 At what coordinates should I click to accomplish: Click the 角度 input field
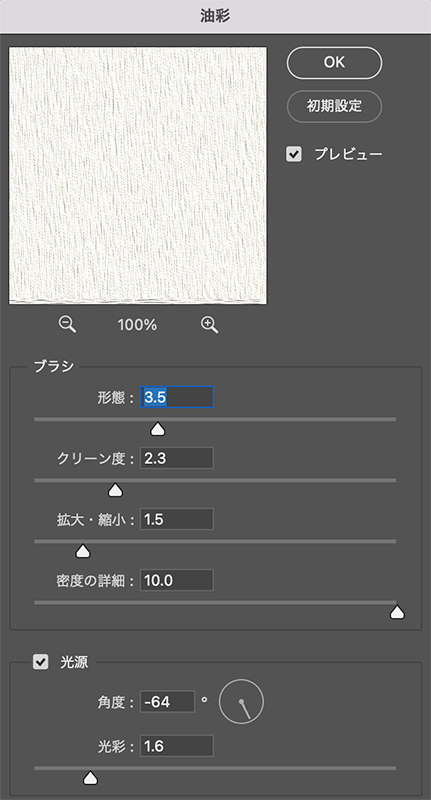pyautogui.click(x=168, y=702)
